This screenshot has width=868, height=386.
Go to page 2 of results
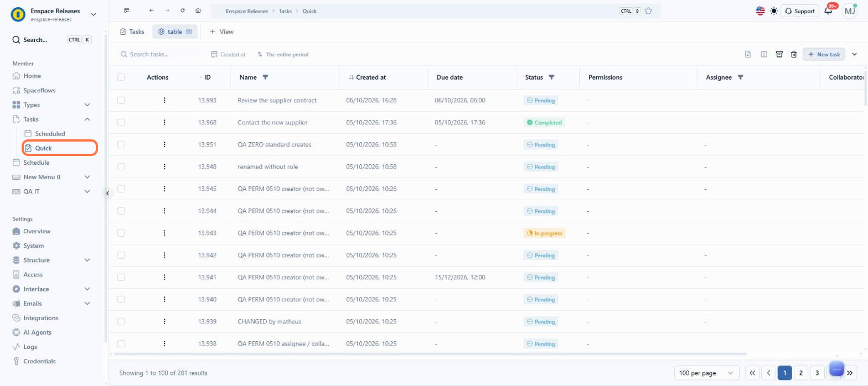(800, 373)
